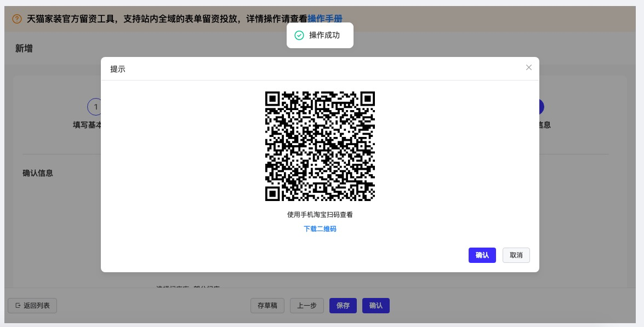644x327 pixels.
Task: Click the 使用手机淘宝扫码查看 text
Action: point(320,215)
